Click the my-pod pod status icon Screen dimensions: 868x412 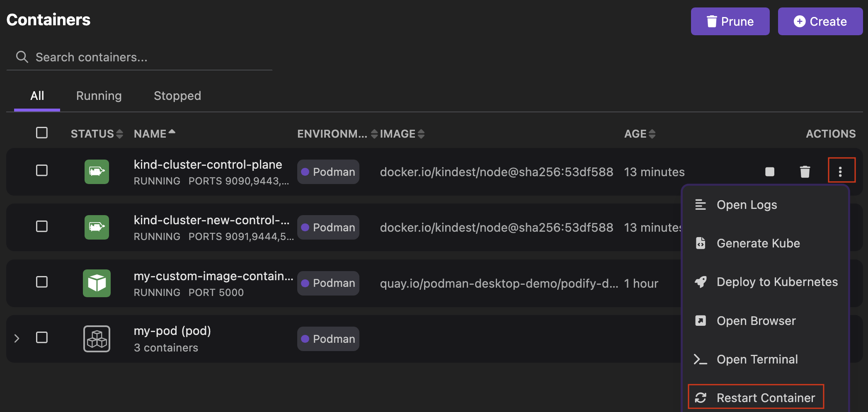tap(97, 339)
